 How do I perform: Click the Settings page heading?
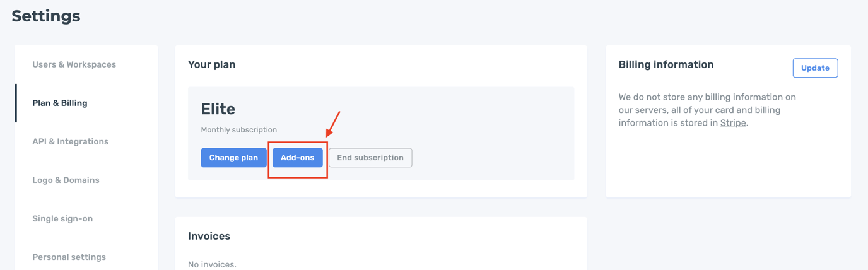point(46,16)
